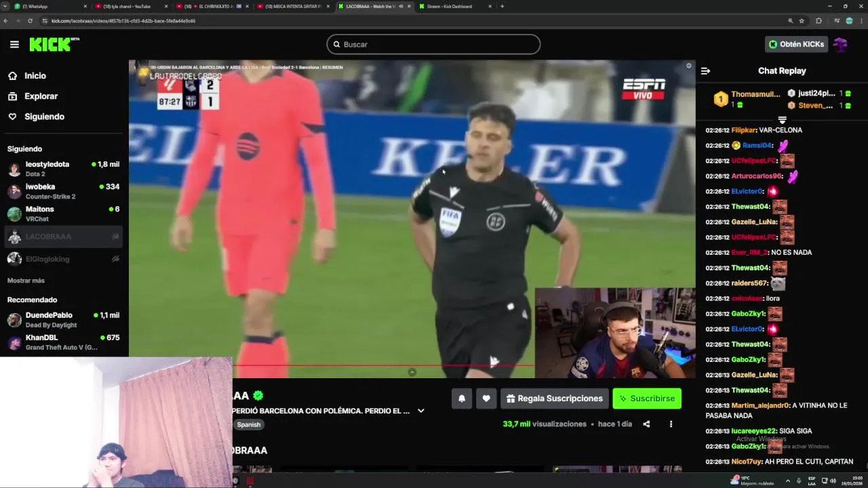Viewport: 868px width, 488px height.
Task: Open recommended channel KhanDBL
Action: tap(64, 342)
